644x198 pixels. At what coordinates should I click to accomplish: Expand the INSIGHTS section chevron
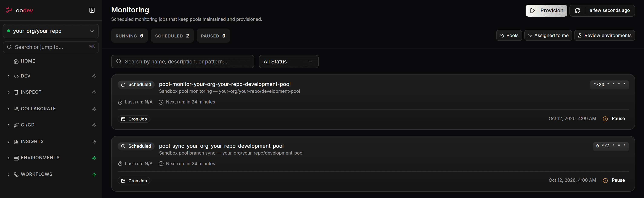(9, 142)
